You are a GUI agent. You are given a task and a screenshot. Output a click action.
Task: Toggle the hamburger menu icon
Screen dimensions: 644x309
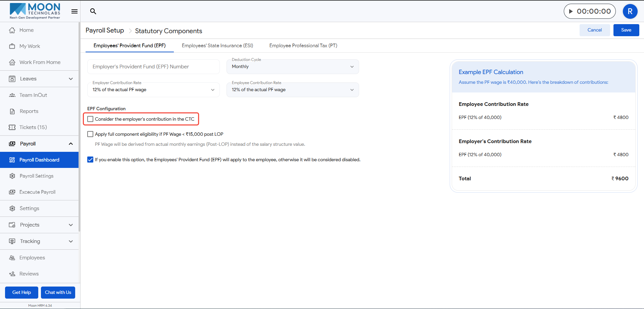75,11
